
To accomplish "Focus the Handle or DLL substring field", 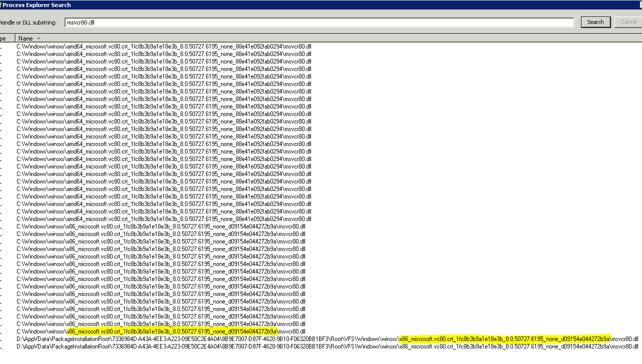I will point(319,22).
